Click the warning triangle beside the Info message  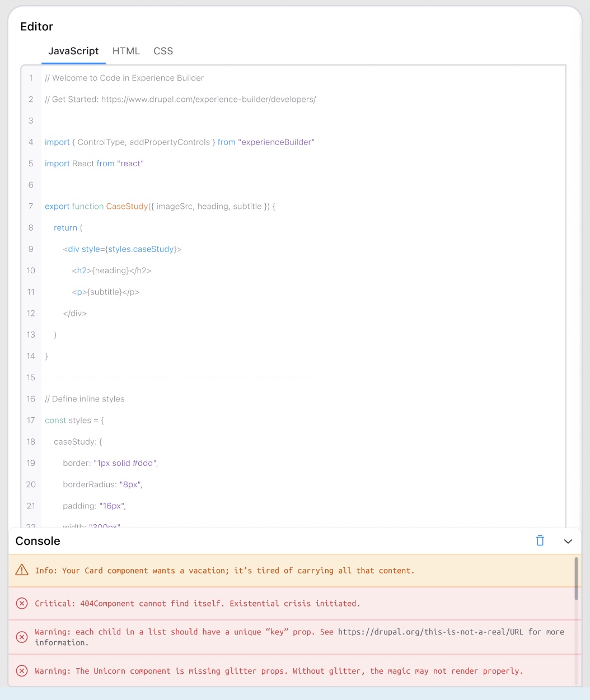21,570
